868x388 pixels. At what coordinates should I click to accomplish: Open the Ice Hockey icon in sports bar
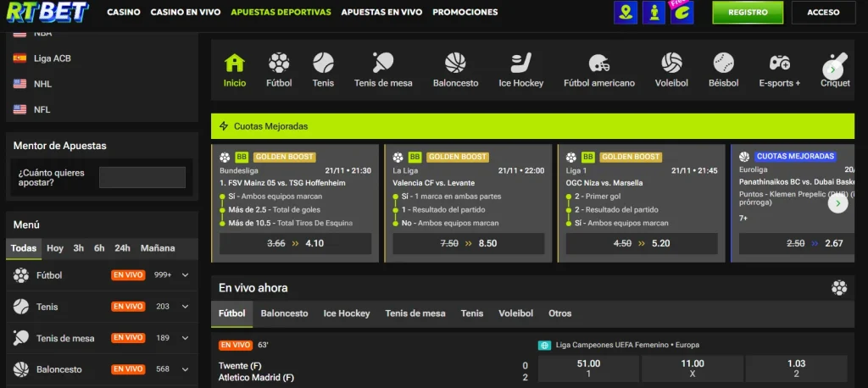tap(521, 63)
